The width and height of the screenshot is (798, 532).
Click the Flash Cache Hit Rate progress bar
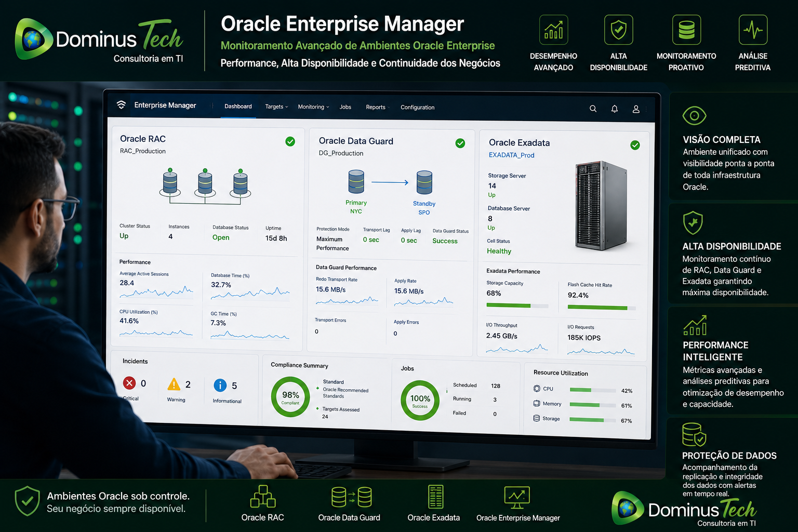click(602, 308)
